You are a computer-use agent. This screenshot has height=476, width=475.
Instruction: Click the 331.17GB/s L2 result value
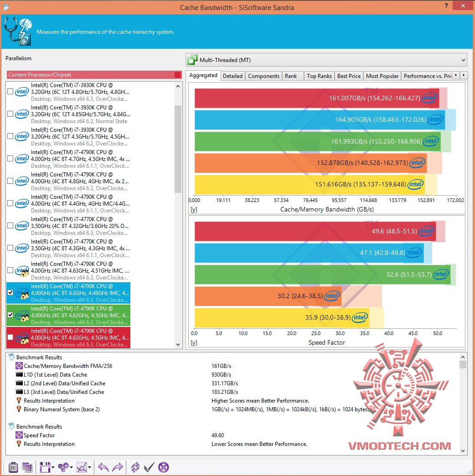pos(225,383)
